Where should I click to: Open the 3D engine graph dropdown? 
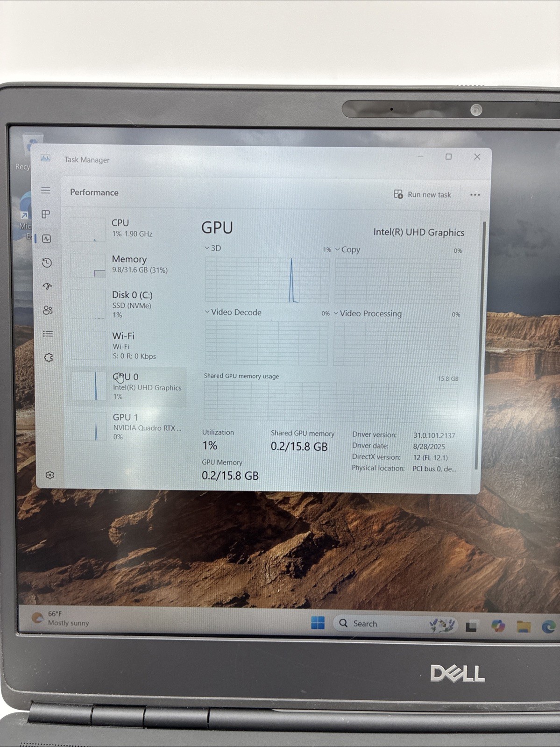(x=213, y=248)
